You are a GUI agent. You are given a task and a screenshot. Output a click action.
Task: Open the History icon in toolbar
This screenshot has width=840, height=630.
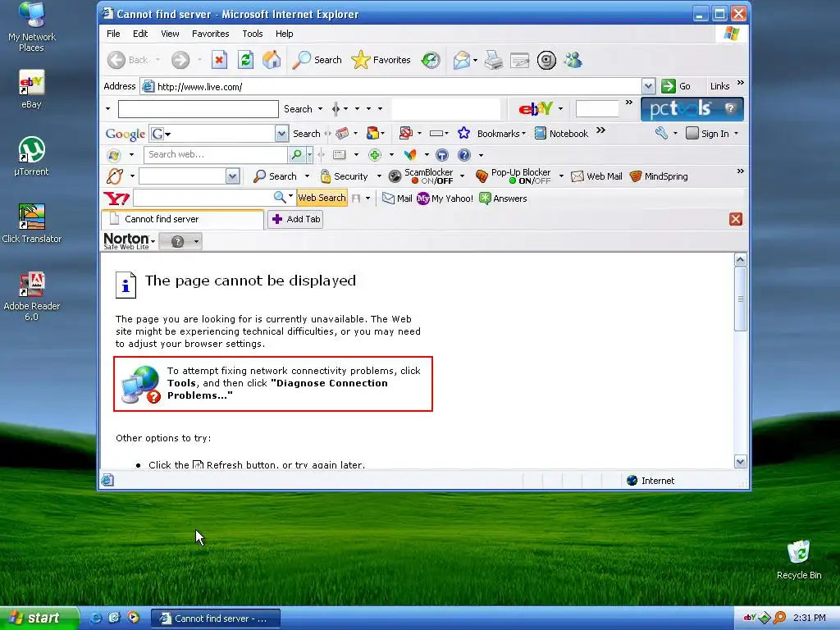pos(431,60)
